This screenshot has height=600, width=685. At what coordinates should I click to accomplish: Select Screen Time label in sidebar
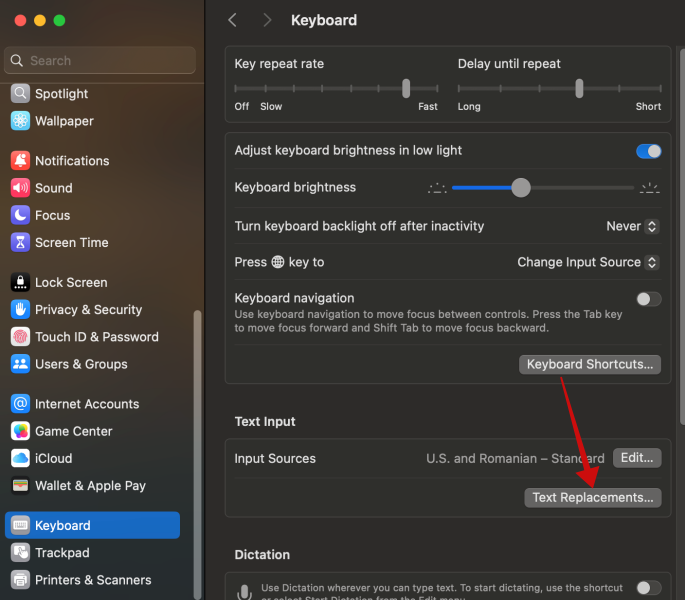click(72, 243)
